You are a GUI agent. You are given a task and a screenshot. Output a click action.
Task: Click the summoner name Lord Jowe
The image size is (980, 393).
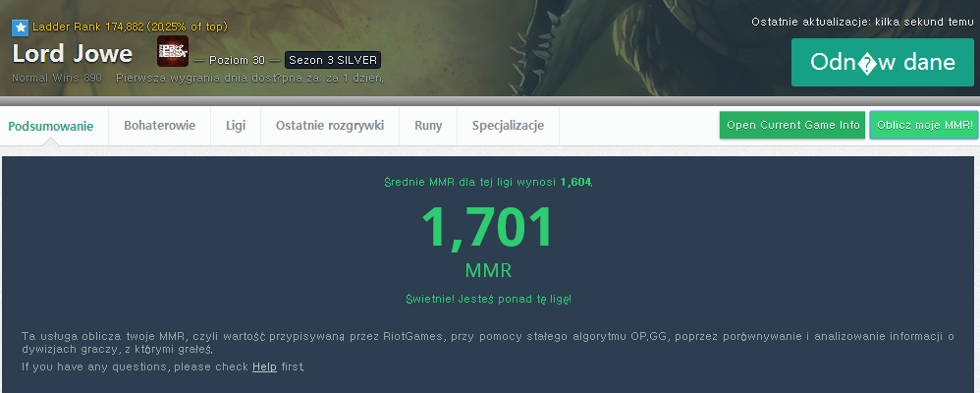73,54
